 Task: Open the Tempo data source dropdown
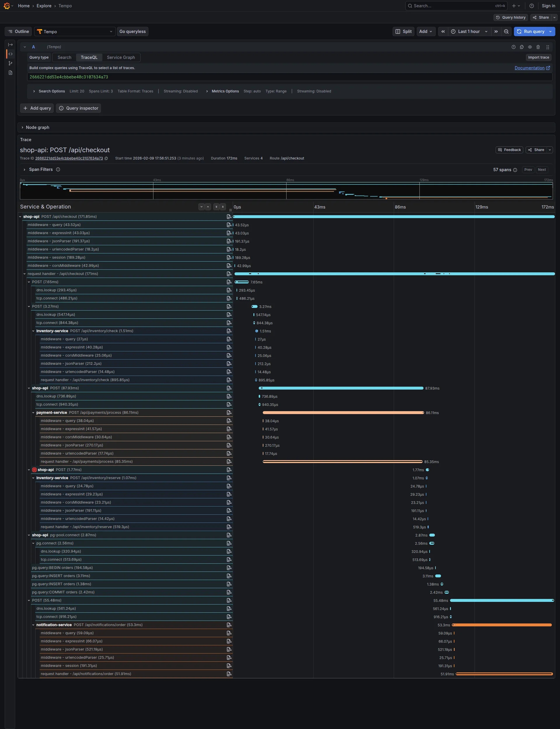(75, 31)
